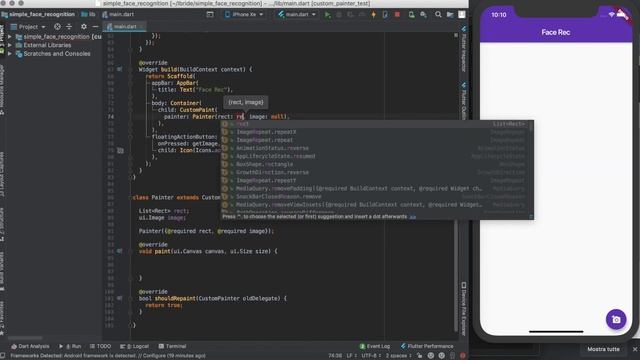
Task: Hide the Project panel with the minus icon
Action: [x=95, y=27]
